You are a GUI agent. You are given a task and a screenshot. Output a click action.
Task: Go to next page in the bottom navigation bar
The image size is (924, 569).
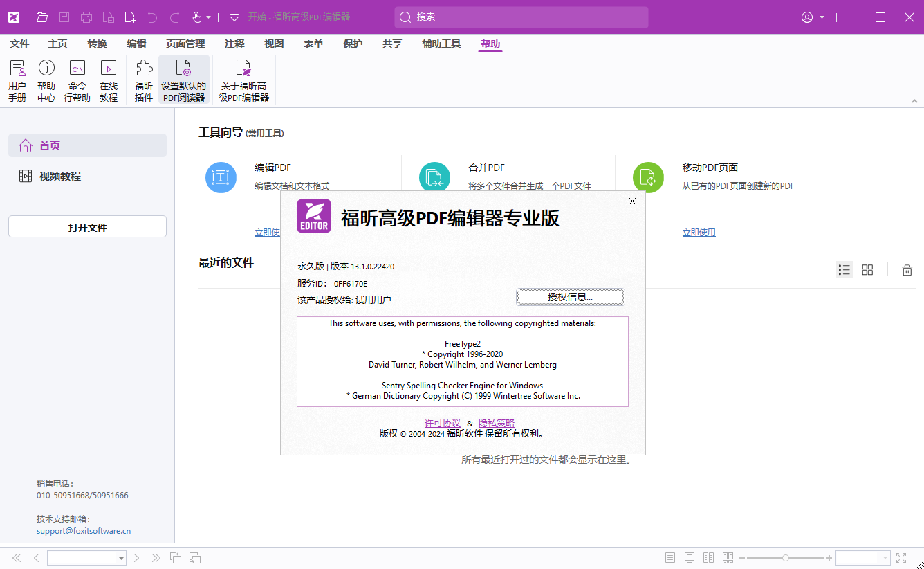137,558
